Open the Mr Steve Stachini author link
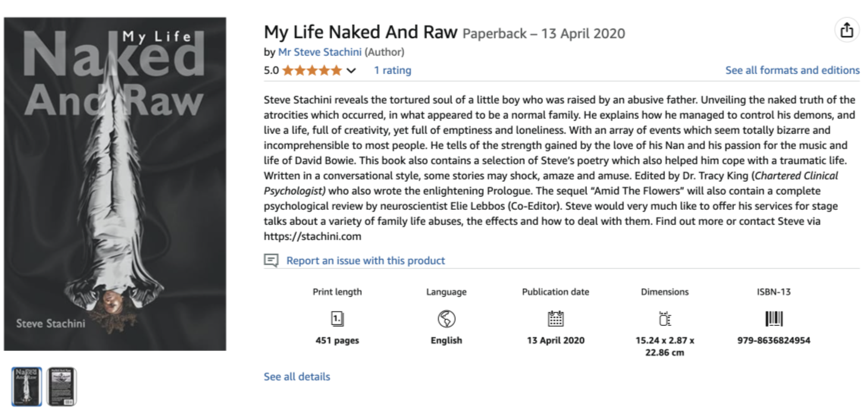Screen dimensions: 868x413 (x=320, y=52)
